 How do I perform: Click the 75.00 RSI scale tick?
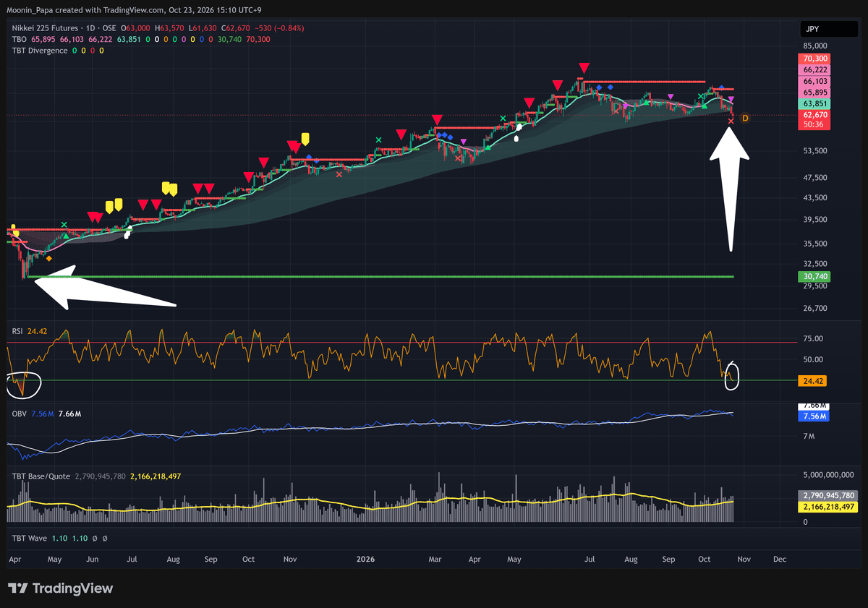pos(813,338)
